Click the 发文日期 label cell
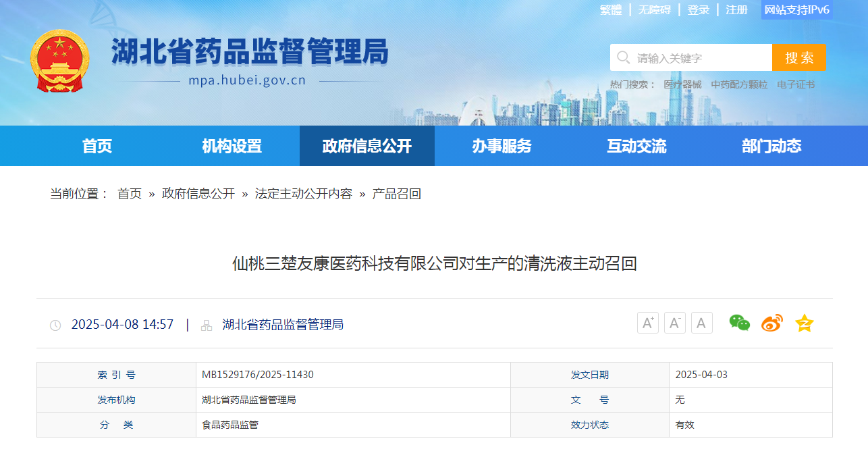The height and width of the screenshot is (449, 868). pos(590,375)
